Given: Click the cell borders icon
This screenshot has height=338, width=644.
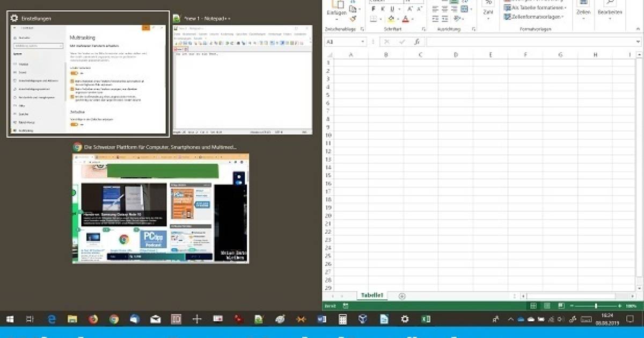Looking at the screenshot, I should pyautogui.click(x=374, y=19).
